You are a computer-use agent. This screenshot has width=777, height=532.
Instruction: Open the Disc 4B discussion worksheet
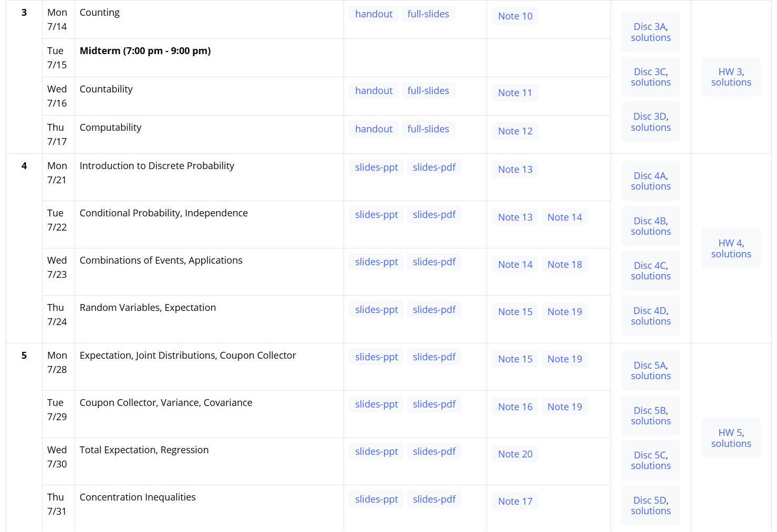pyautogui.click(x=650, y=221)
